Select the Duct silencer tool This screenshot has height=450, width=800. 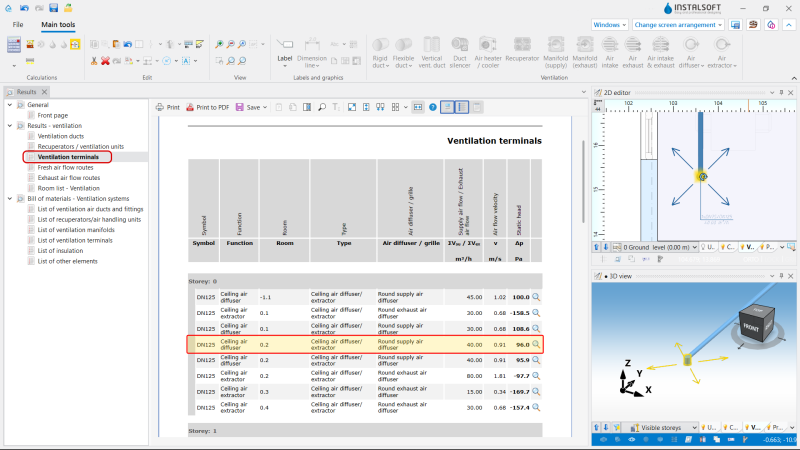(x=460, y=53)
